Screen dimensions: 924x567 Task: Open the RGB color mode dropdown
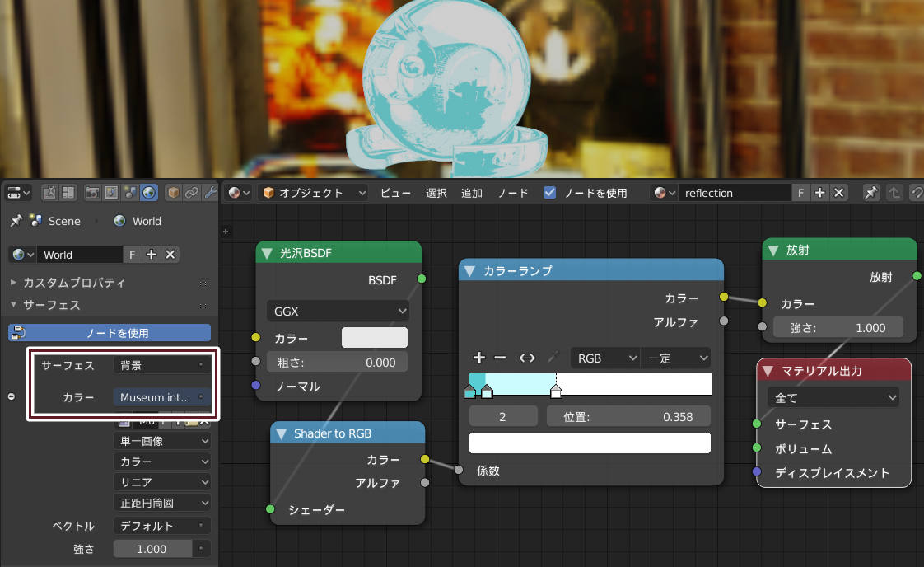point(604,358)
